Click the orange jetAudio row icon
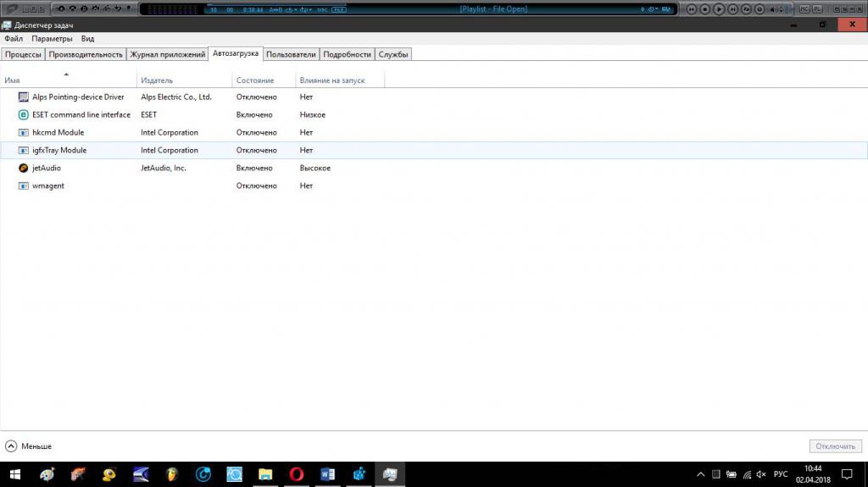The image size is (868, 487). tap(23, 168)
